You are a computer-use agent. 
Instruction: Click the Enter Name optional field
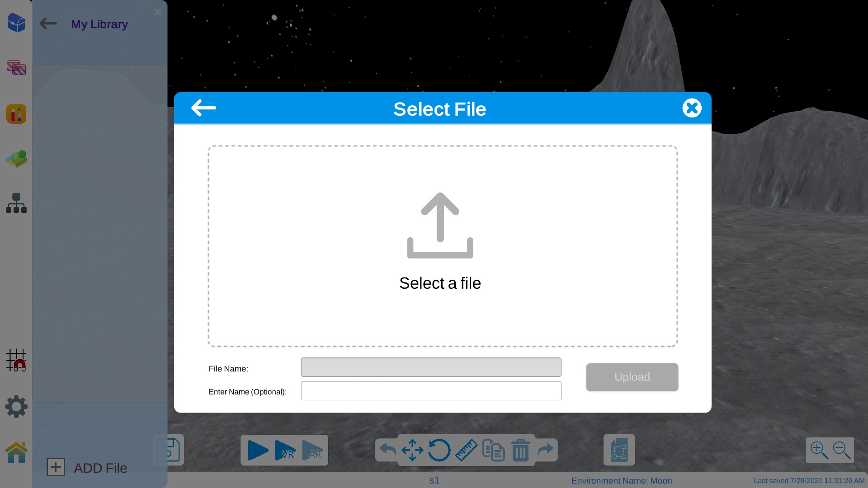click(431, 391)
